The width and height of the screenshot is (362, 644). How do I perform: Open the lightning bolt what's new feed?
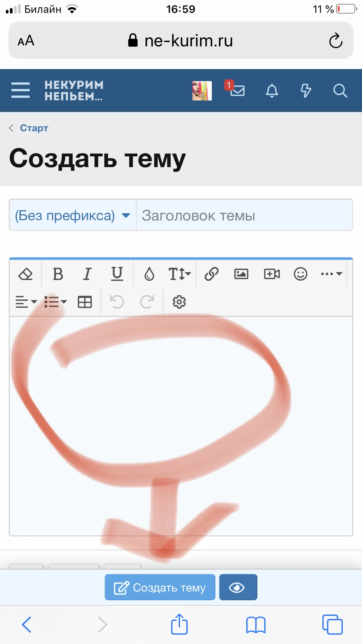click(x=306, y=91)
